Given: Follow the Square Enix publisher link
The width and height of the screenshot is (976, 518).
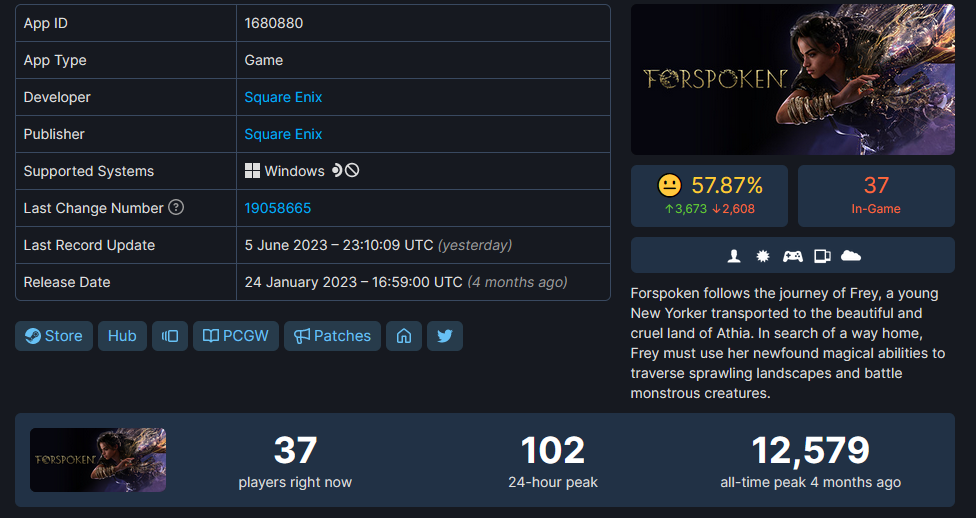Looking at the screenshot, I should [x=283, y=134].
